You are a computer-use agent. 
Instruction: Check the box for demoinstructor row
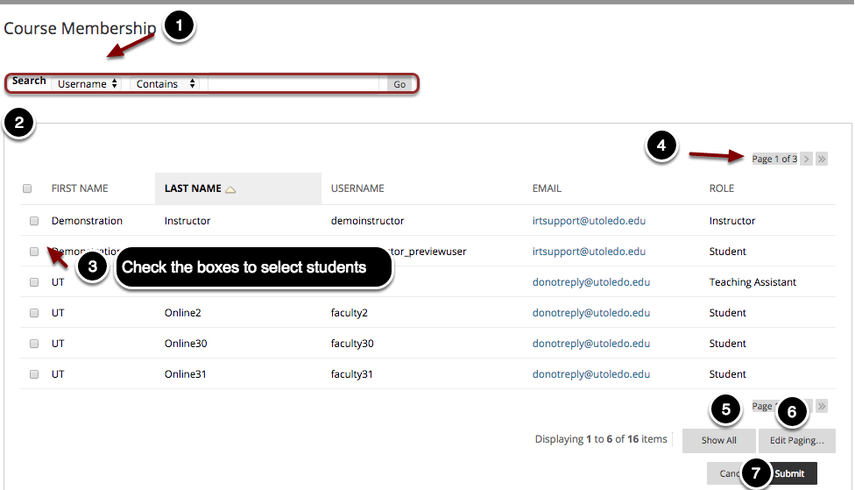coord(34,221)
